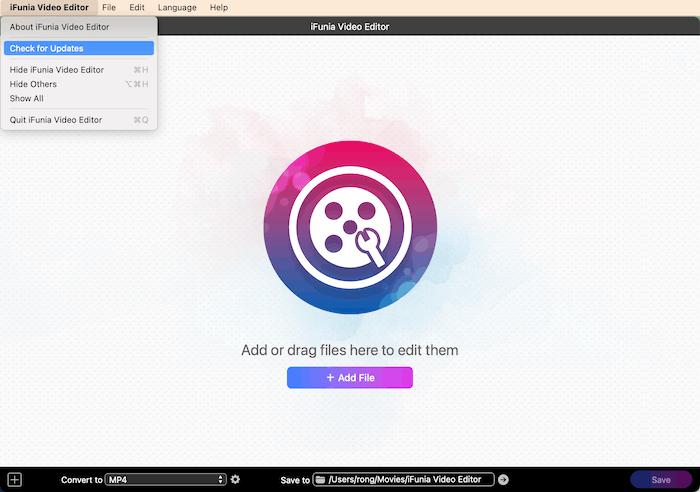Click the film reel logo in the center

pos(350,227)
